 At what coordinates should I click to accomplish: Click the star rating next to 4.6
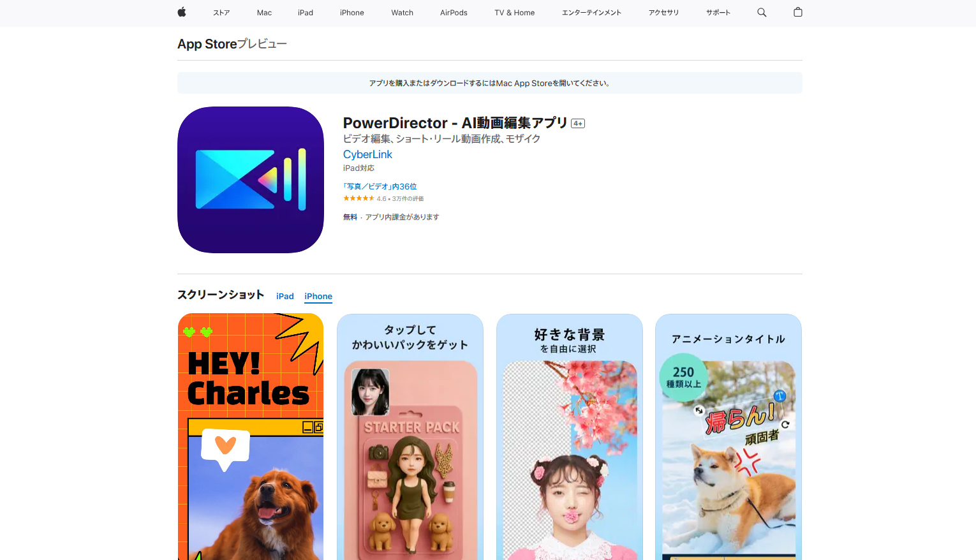[x=358, y=198]
